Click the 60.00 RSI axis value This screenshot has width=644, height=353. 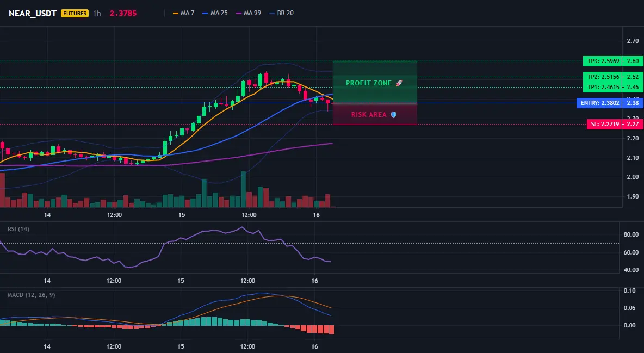[x=631, y=252]
